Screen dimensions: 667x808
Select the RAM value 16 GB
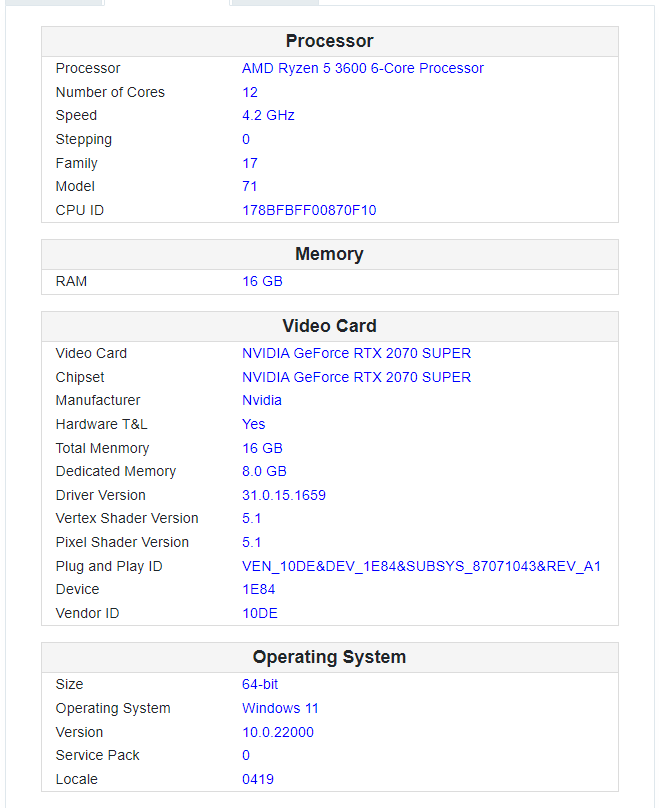coord(262,281)
